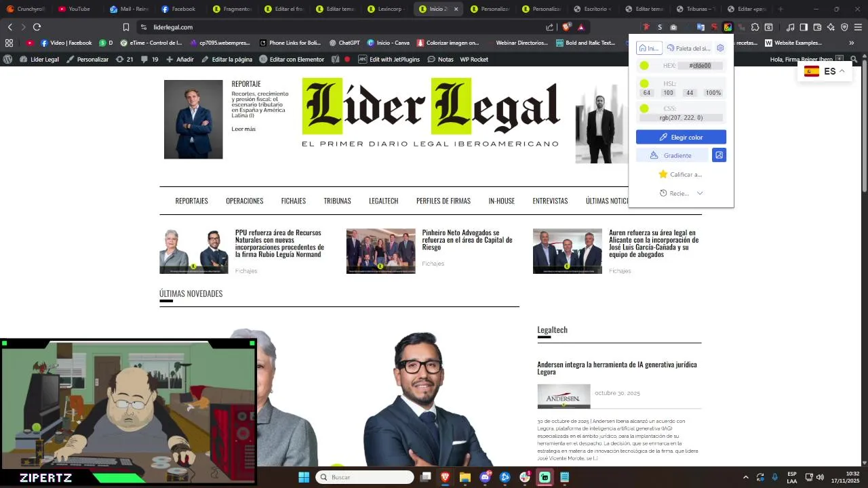Bookmark this page with the bookmark icon
Viewport: 868px width, 488px height.
tap(126, 27)
